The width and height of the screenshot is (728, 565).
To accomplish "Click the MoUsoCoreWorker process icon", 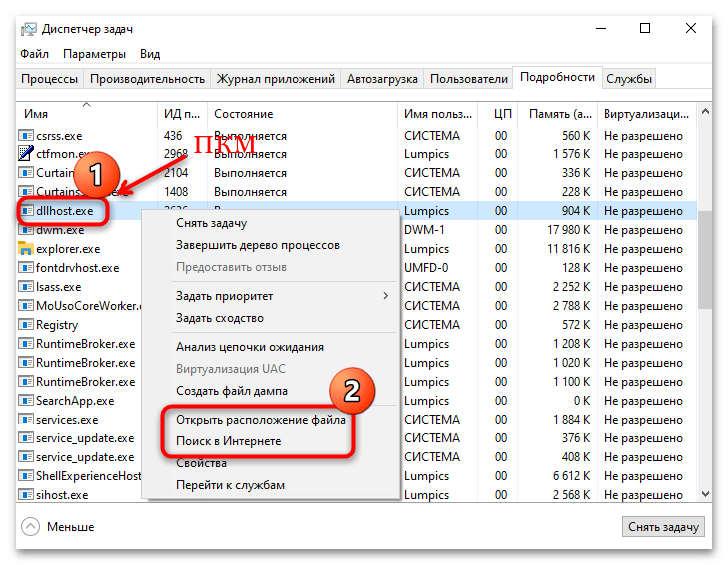I will click(x=26, y=306).
